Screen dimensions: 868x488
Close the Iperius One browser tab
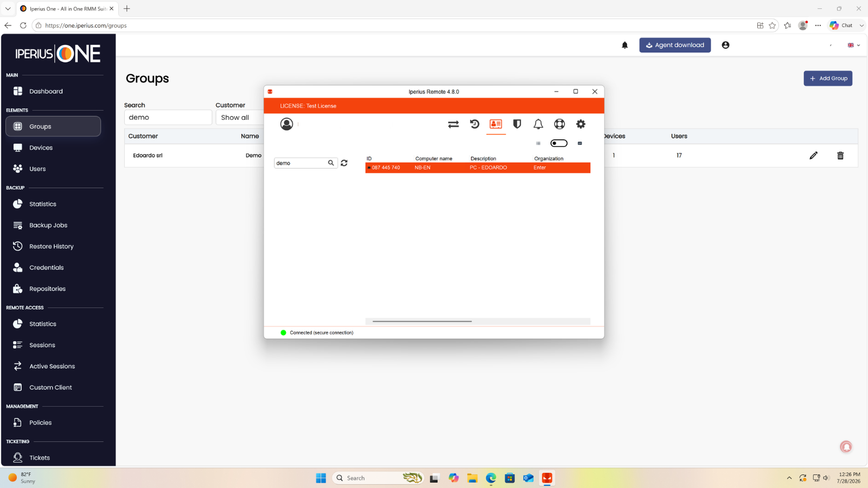[x=112, y=9]
